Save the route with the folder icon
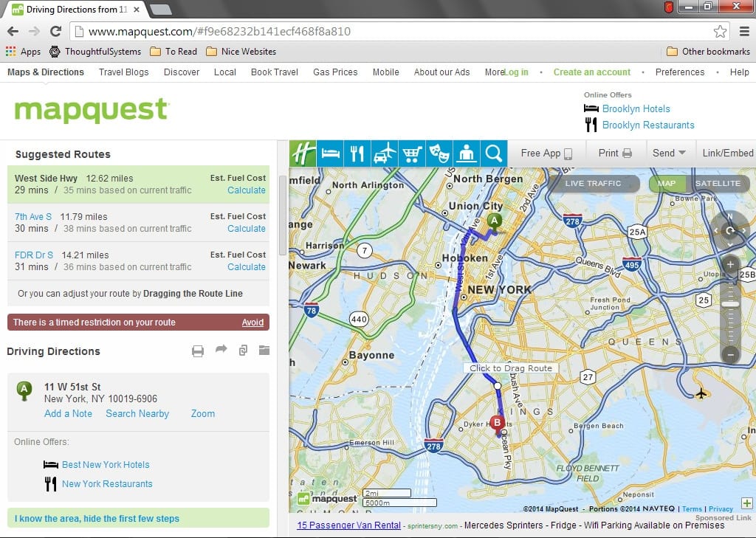 pos(264,350)
